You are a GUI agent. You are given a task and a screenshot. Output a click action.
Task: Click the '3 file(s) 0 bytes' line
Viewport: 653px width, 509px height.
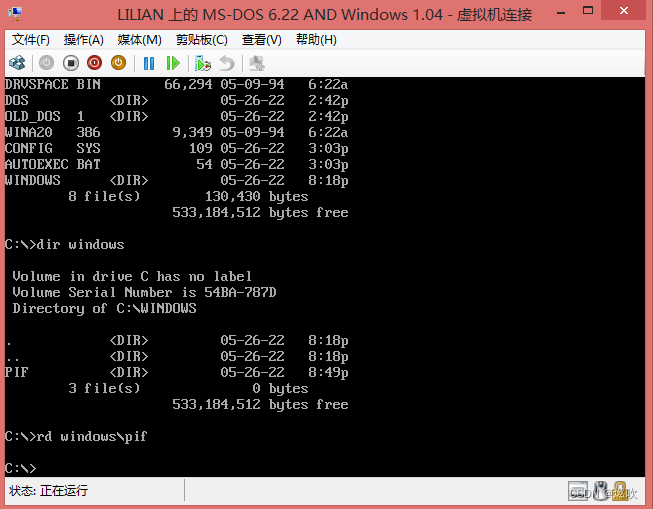tap(188, 389)
